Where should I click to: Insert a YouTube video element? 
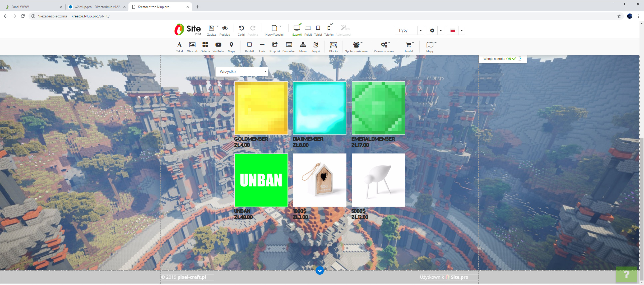point(218,45)
